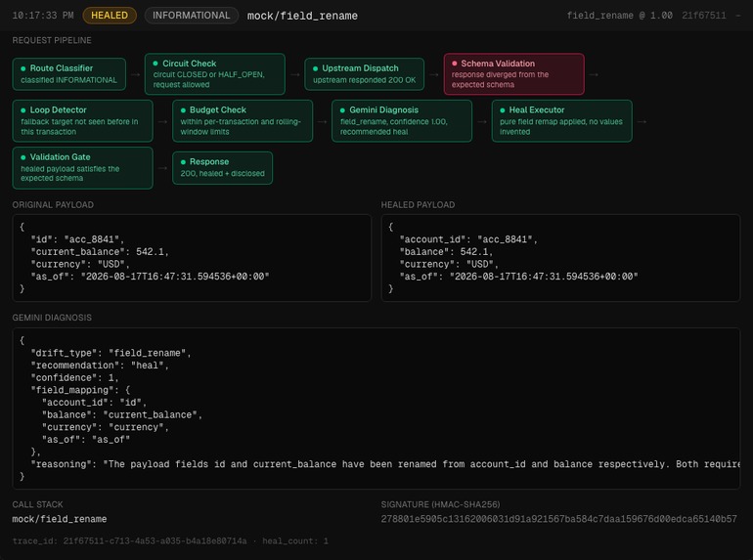
Task: Open the failed Schema Validation step
Action: (x=513, y=74)
